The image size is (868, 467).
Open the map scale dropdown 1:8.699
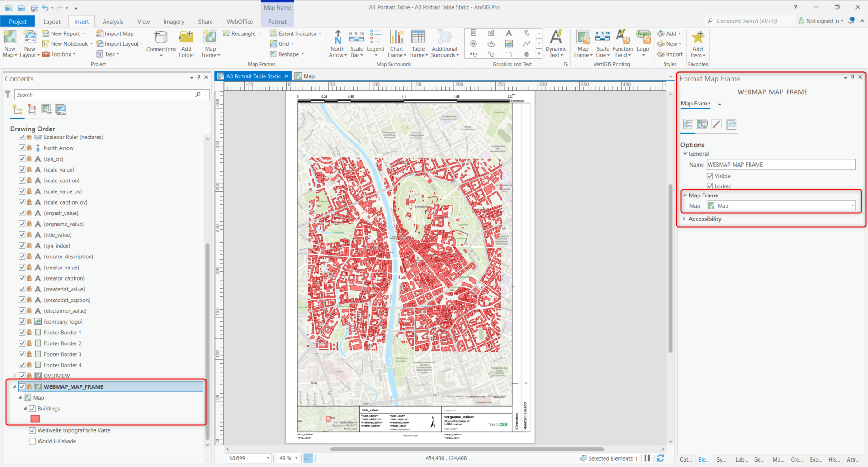(268, 458)
